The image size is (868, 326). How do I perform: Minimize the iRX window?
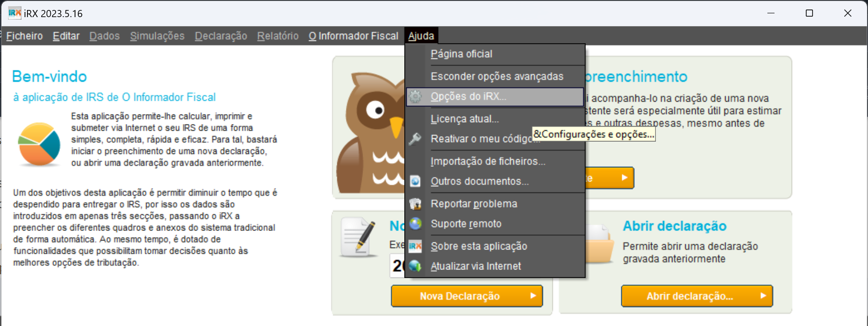click(x=771, y=13)
